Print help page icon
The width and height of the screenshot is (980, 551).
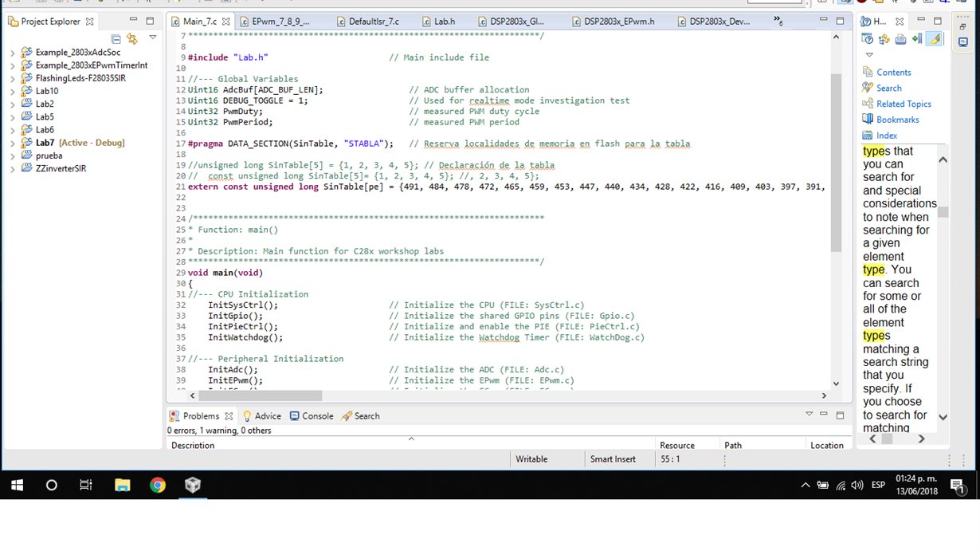[x=900, y=39]
